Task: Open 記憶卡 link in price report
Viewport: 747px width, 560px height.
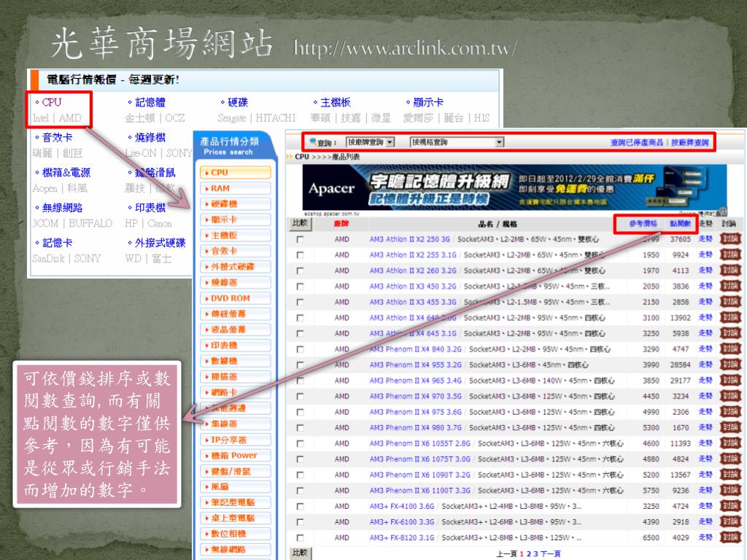Action: pyautogui.click(x=57, y=243)
